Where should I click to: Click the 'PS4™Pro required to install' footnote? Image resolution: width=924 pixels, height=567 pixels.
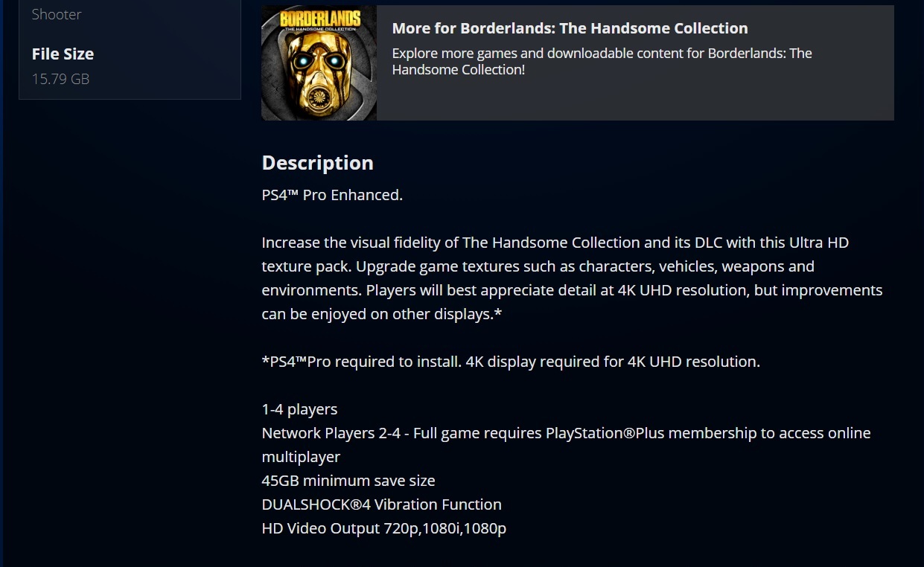click(510, 362)
